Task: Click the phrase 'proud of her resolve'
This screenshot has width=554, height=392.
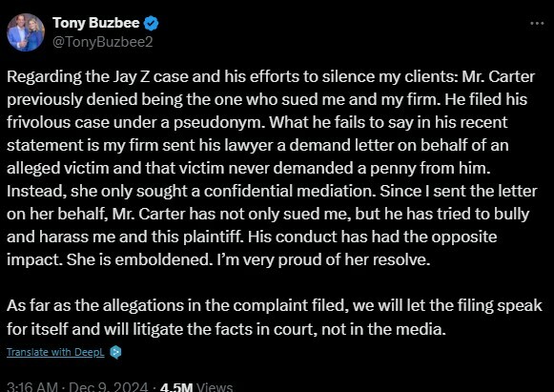Action: pyautogui.click(x=354, y=259)
